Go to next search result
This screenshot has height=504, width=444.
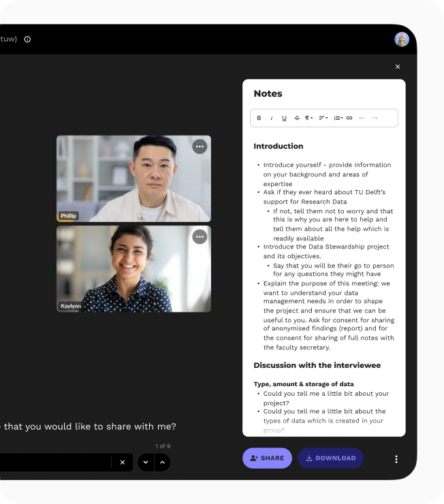click(x=146, y=462)
